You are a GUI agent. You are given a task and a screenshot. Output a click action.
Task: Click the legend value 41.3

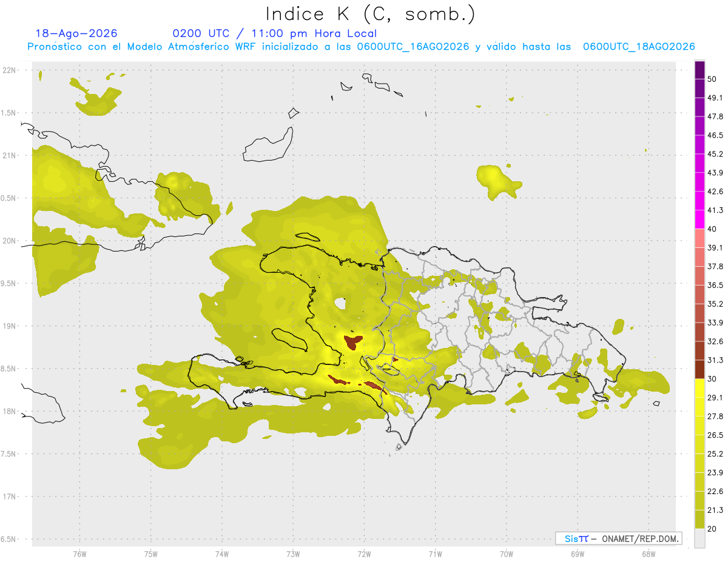[x=715, y=210]
